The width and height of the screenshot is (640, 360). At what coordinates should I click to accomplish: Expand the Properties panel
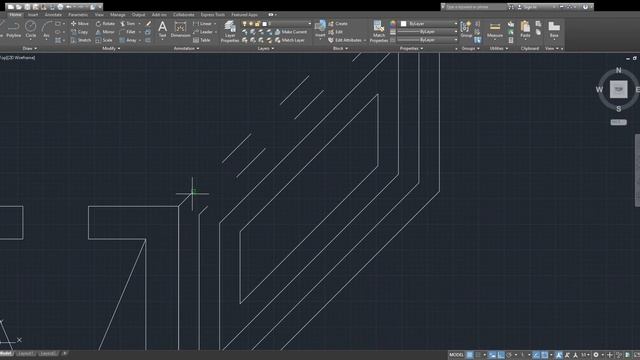coord(411,49)
